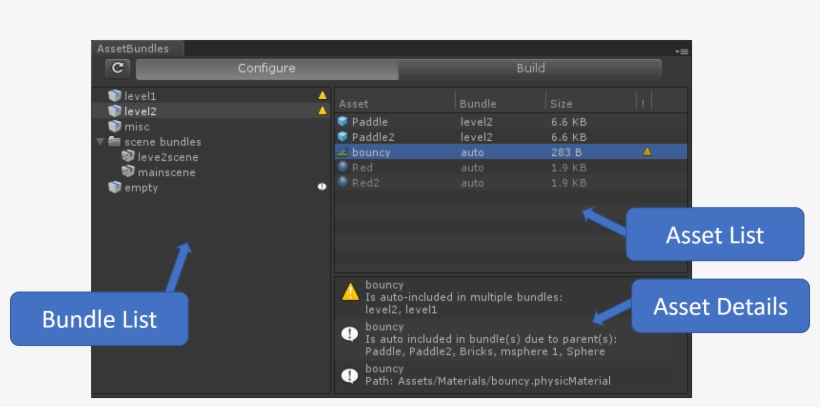Screen dimensions: 820x407
Task: Select the misc bundle icon
Action: [115, 127]
